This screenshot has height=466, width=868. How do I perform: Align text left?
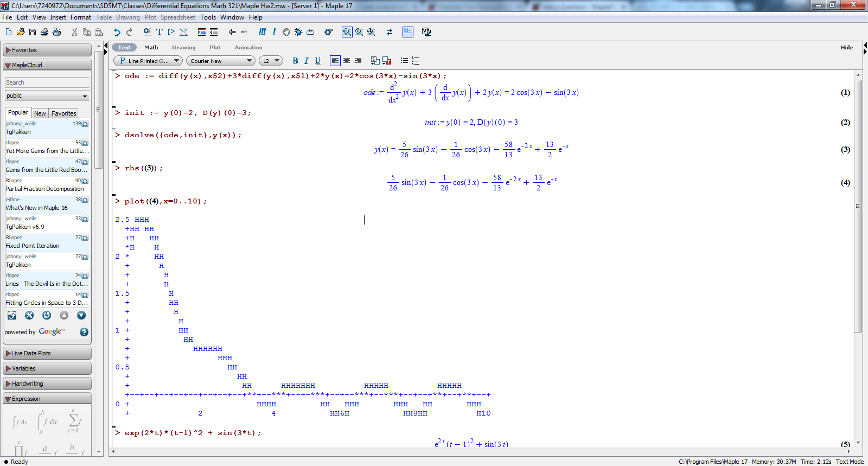point(335,61)
